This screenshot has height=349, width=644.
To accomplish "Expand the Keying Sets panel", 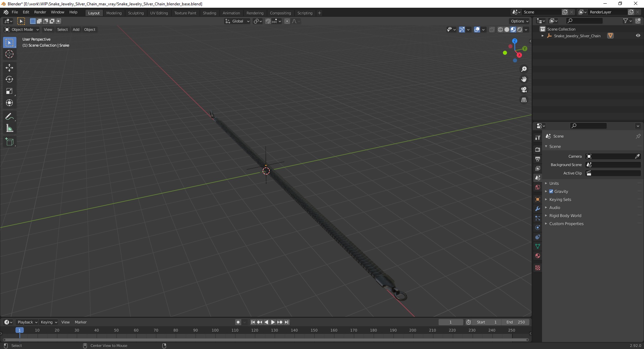I will pyautogui.click(x=560, y=199).
